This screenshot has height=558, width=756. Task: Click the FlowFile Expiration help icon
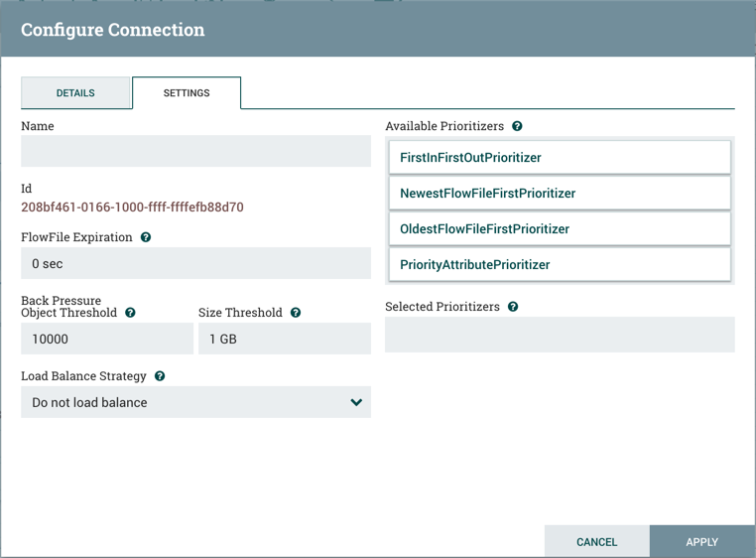[x=146, y=237]
